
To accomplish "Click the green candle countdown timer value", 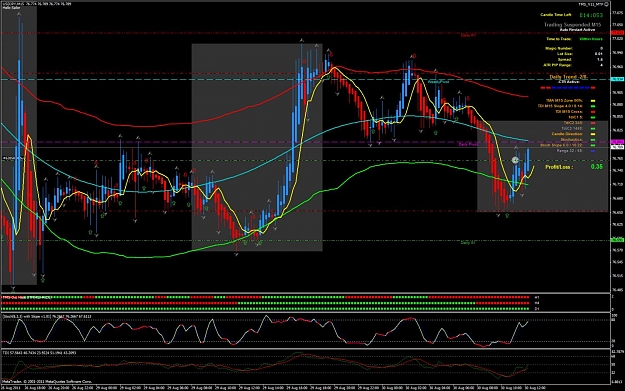I will point(591,15).
